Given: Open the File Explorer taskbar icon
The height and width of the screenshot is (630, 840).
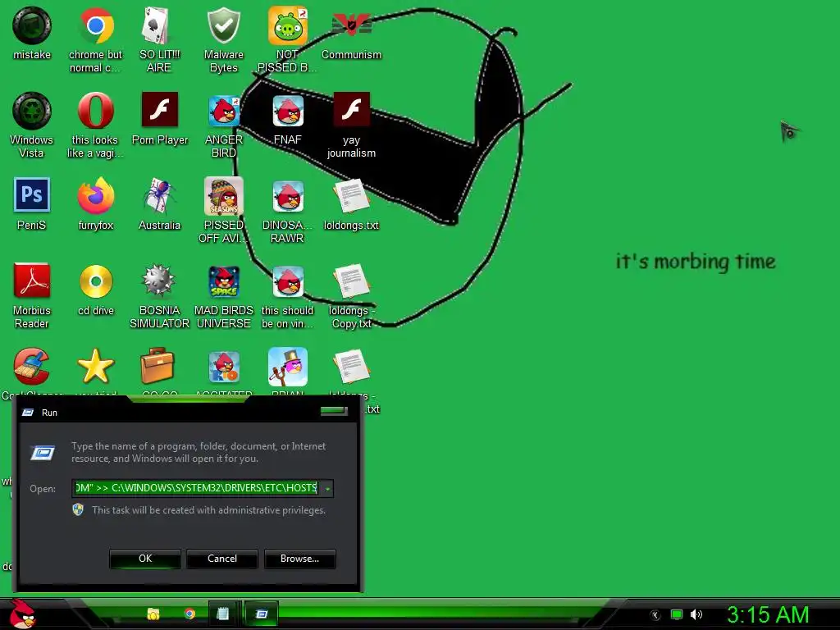Looking at the screenshot, I should click(x=153, y=614).
